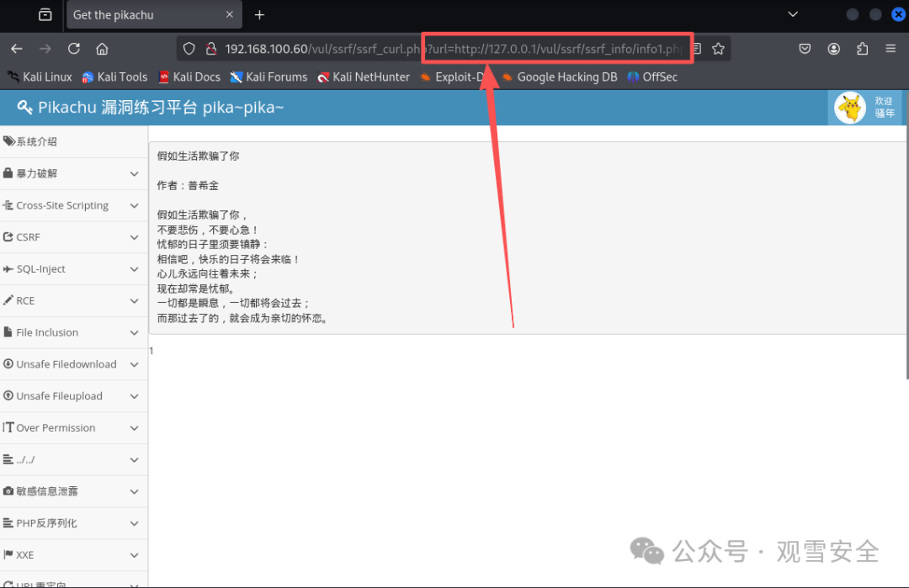Toggle reader view in address bar
The image size is (909, 588).
pyautogui.click(x=698, y=49)
